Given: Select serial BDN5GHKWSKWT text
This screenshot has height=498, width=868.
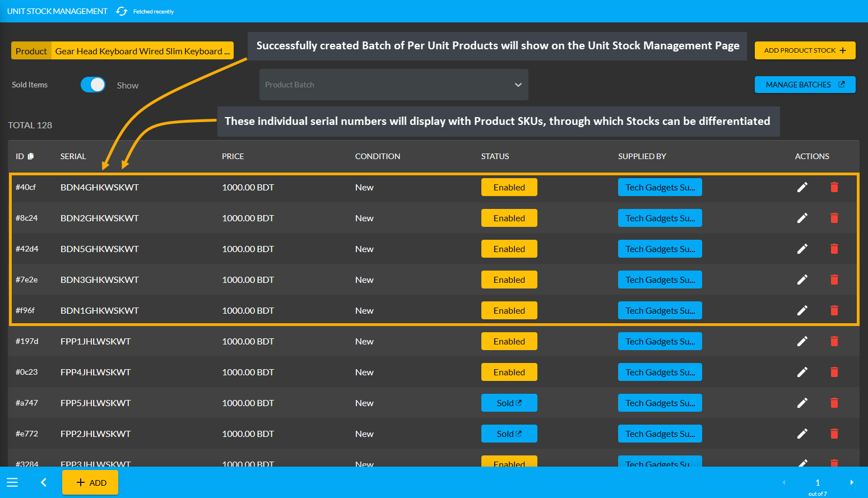Looking at the screenshot, I should point(100,249).
